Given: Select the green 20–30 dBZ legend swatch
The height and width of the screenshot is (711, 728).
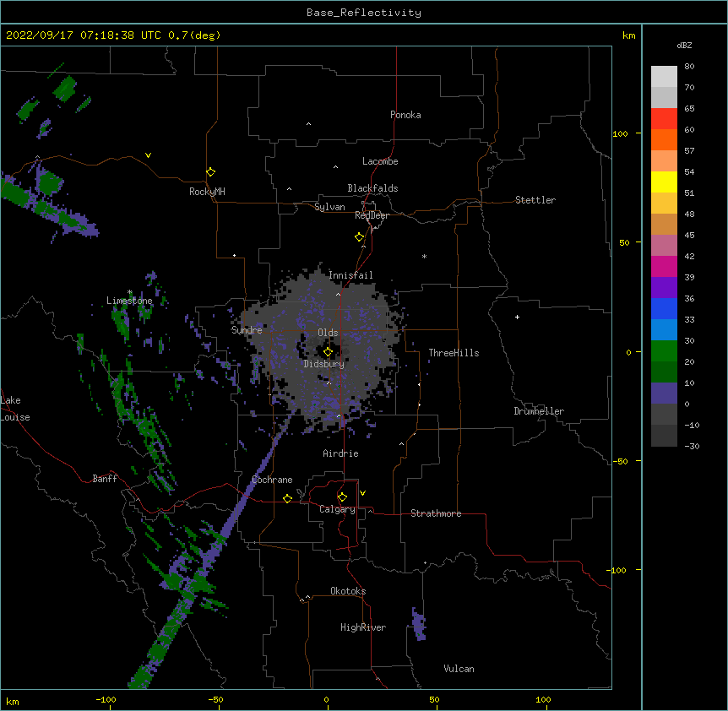Looking at the screenshot, I should pyautogui.click(x=664, y=351).
